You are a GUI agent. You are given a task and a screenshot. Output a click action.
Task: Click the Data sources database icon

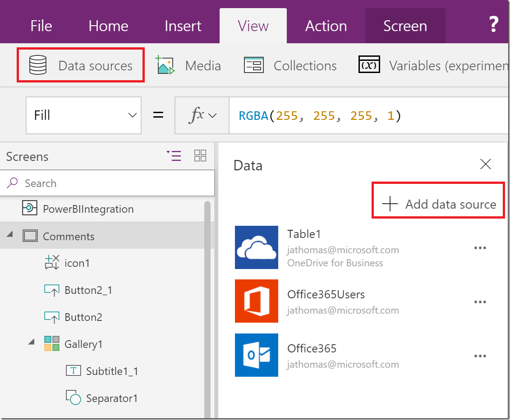(x=38, y=65)
